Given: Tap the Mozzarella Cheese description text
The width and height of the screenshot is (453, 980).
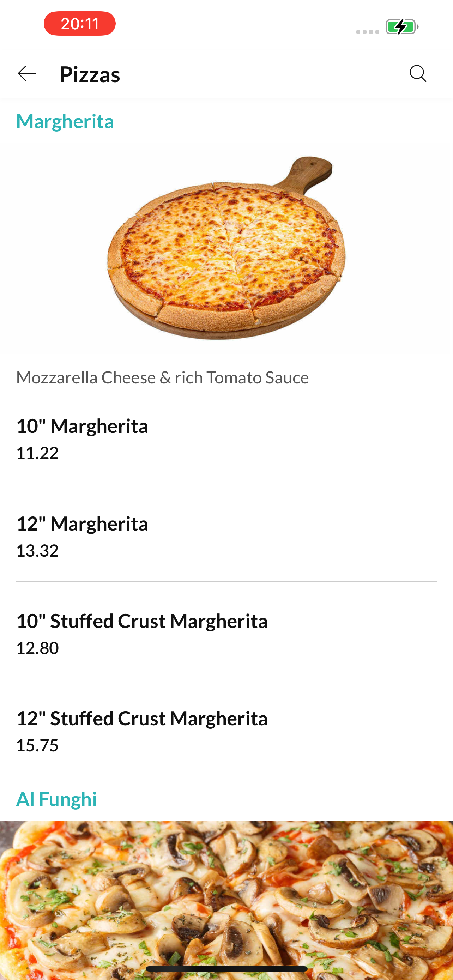Looking at the screenshot, I should pos(162,377).
